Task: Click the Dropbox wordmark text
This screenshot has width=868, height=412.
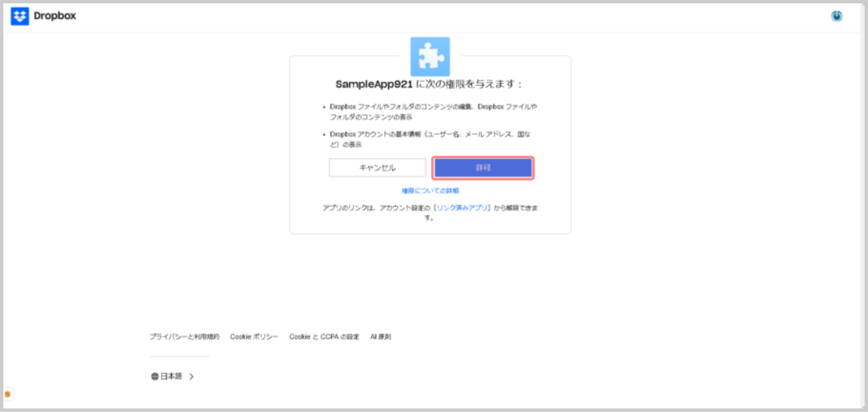Action: 55,16
